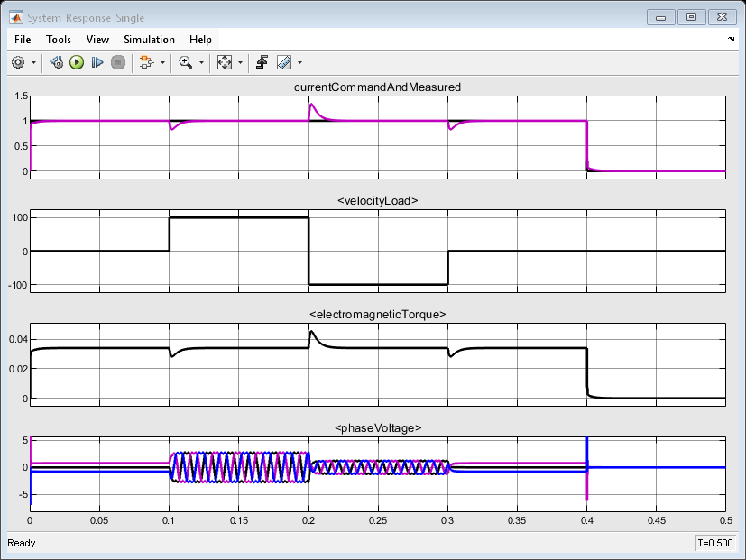Image resolution: width=746 pixels, height=560 pixels.
Task: Open the View menu
Action: coord(97,40)
